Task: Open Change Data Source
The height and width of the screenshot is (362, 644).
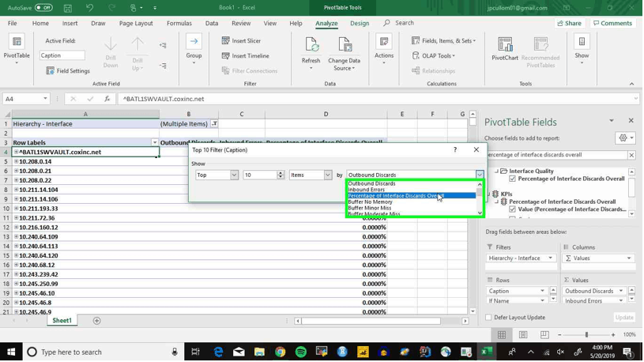Action: tap(345, 53)
